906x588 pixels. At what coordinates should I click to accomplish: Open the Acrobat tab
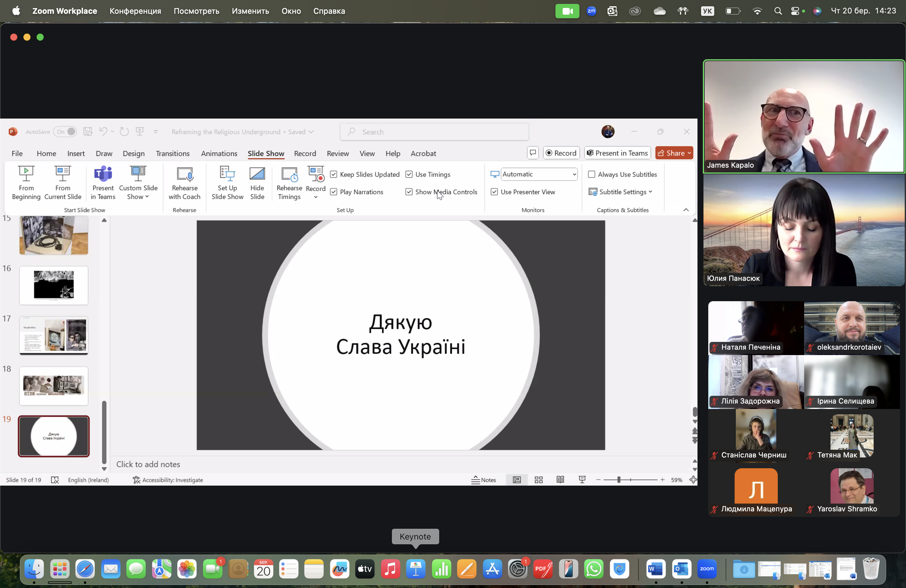423,153
